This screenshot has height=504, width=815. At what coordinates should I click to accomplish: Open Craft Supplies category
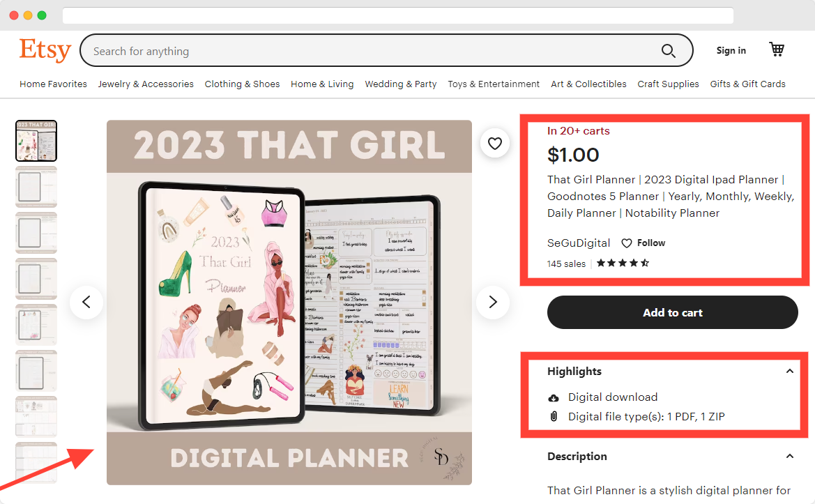point(668,84)
